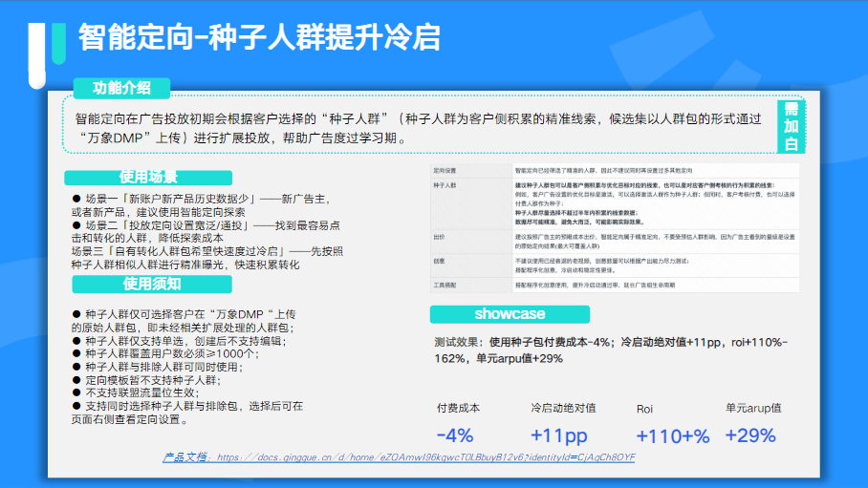Image resolution: width=868 pixels, height=488 pixels.
Task: Click the 种子人群 row label in the table
Action: click(x=445, y=186)
